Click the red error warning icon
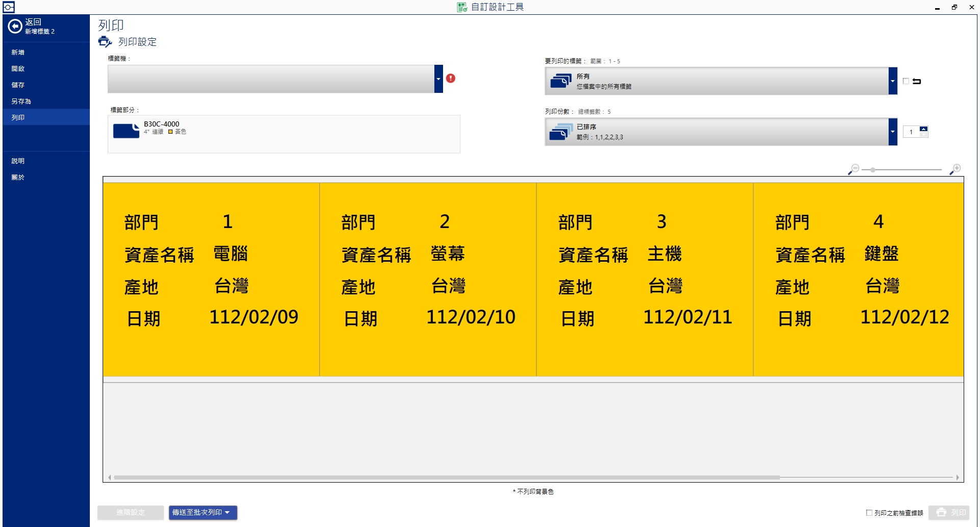980x527 pixels. point(450,78)
